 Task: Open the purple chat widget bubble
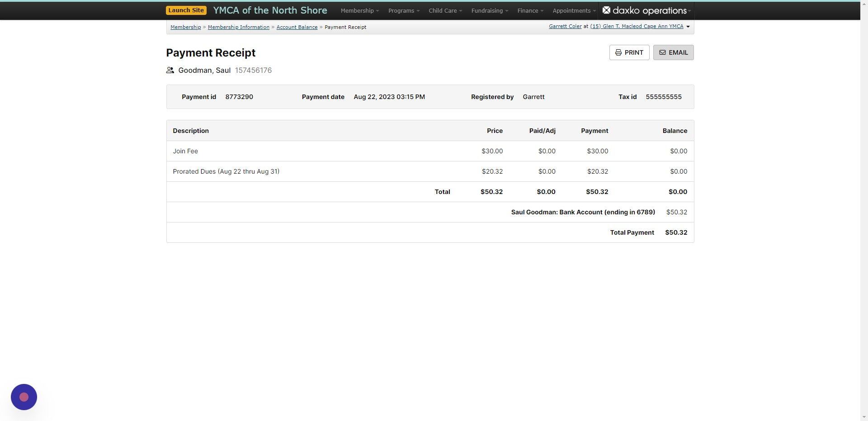click(24, 397)
